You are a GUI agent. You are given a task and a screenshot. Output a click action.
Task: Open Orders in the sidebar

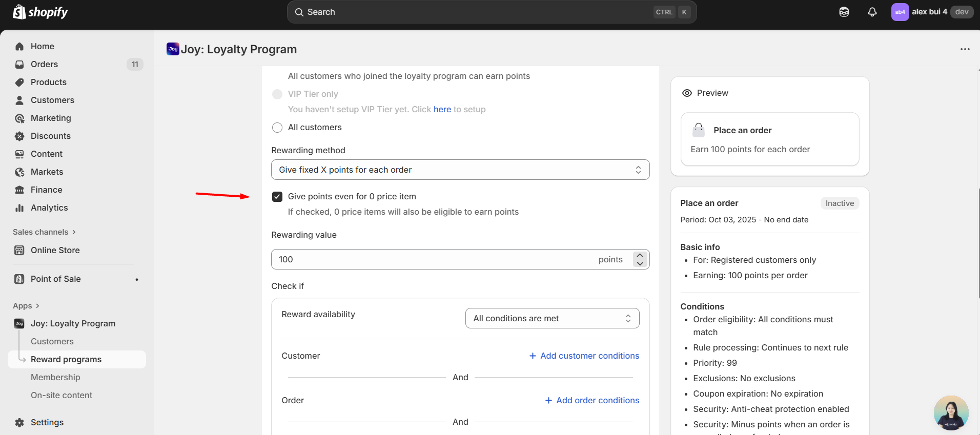[x=44, y=65]
